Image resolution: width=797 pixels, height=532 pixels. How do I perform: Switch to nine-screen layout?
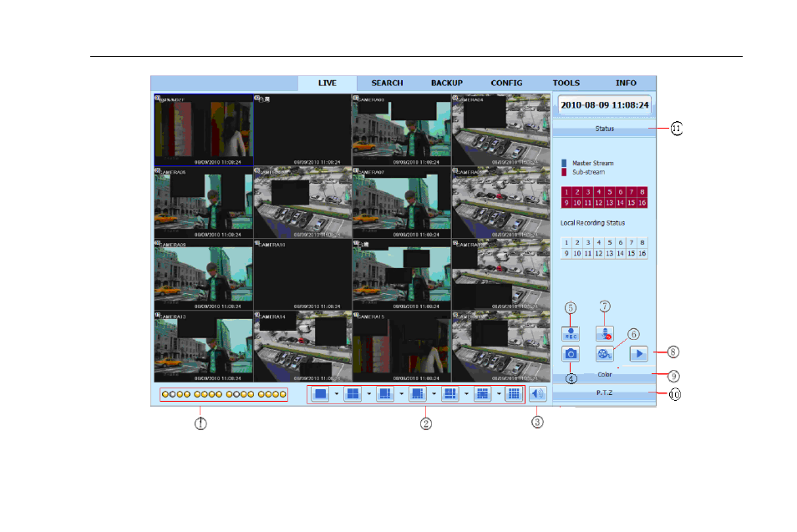449,394
